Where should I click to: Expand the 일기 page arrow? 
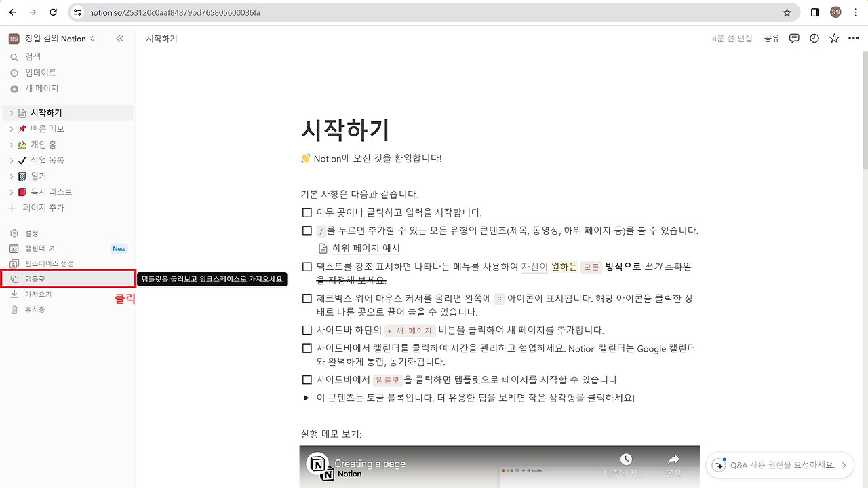[12, 176]
